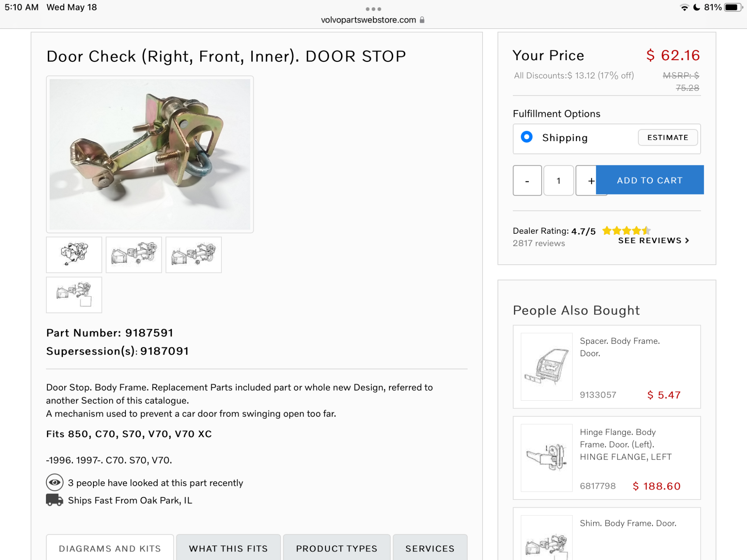The width and height of the screenshot is (747, 560).
Task: Click the delivery truck shipping icon
Action: (x=55, y=500)
